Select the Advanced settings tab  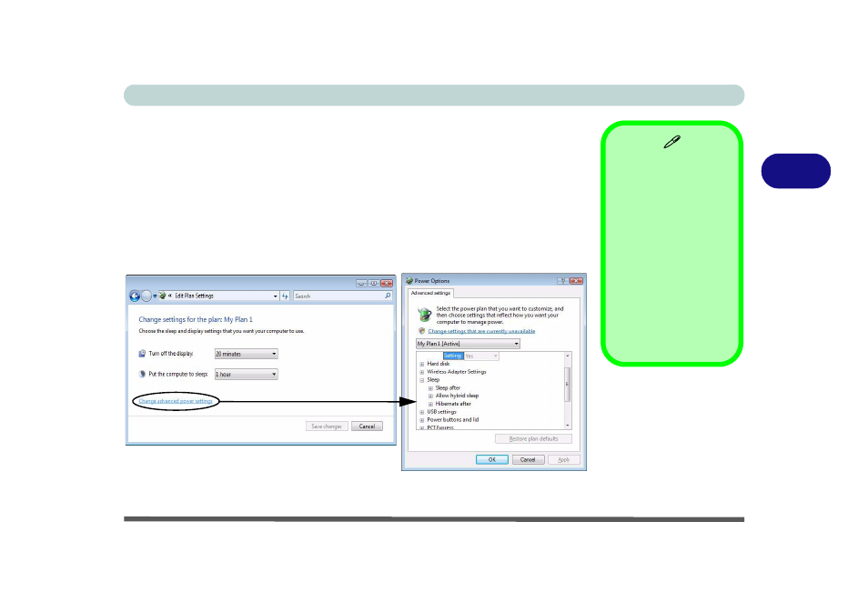point(429,293)
